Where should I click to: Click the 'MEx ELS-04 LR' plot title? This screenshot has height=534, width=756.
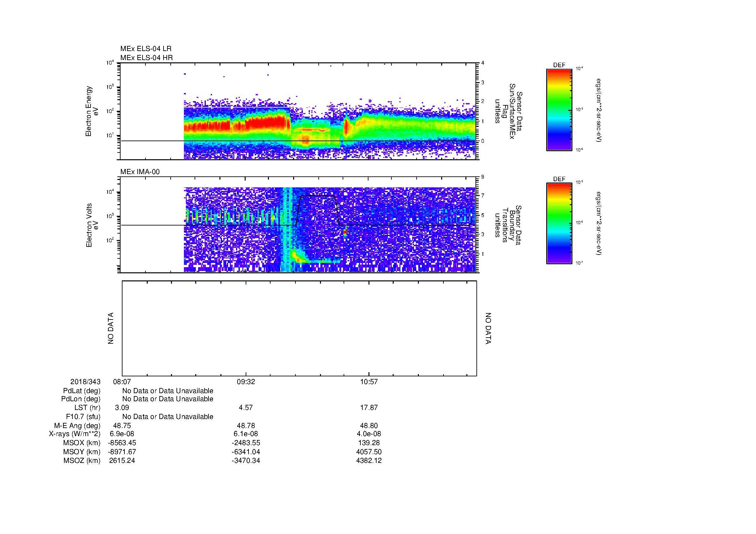pyautogui.click(x=146, y=49)
